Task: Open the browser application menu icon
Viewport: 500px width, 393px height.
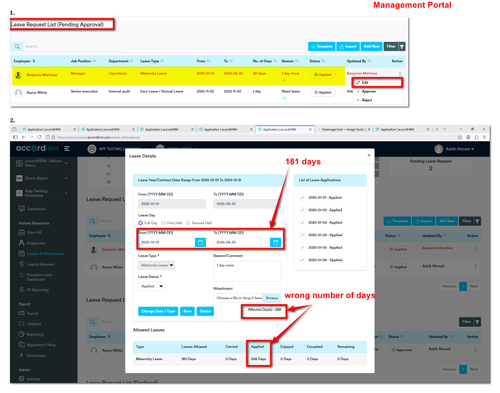Action: pyautogui.click(x=484, y=137)
